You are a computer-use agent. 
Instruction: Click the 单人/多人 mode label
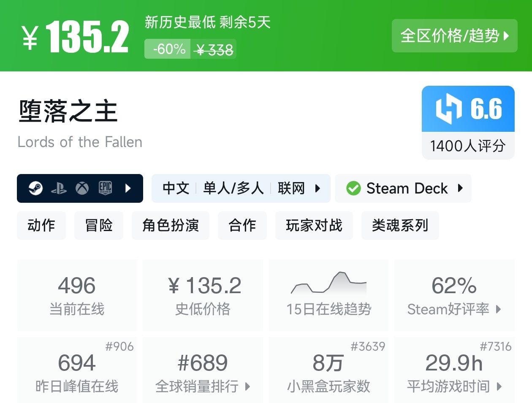(x=233, y=188)
